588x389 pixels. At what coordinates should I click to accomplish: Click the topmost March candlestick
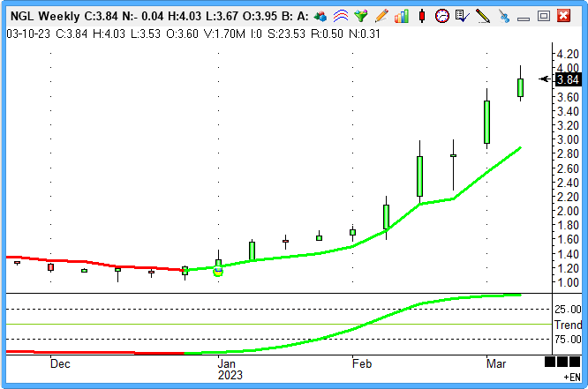[x=521, y=87]
